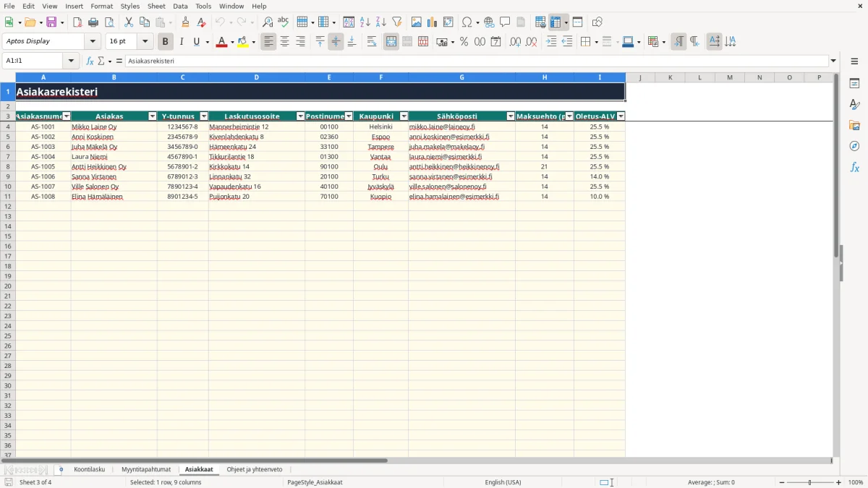
Task: Open sidebar Properties icon
Action: [854, 84]
